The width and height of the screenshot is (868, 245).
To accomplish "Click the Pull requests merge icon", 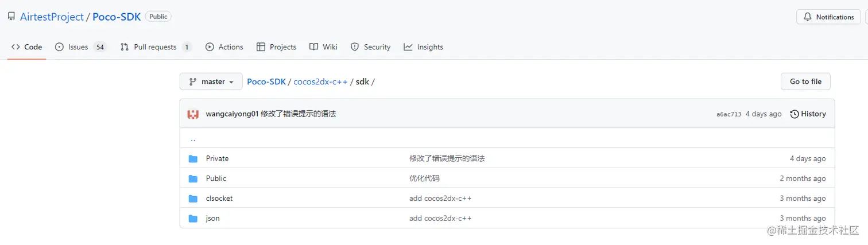I will tap(125, 47).
